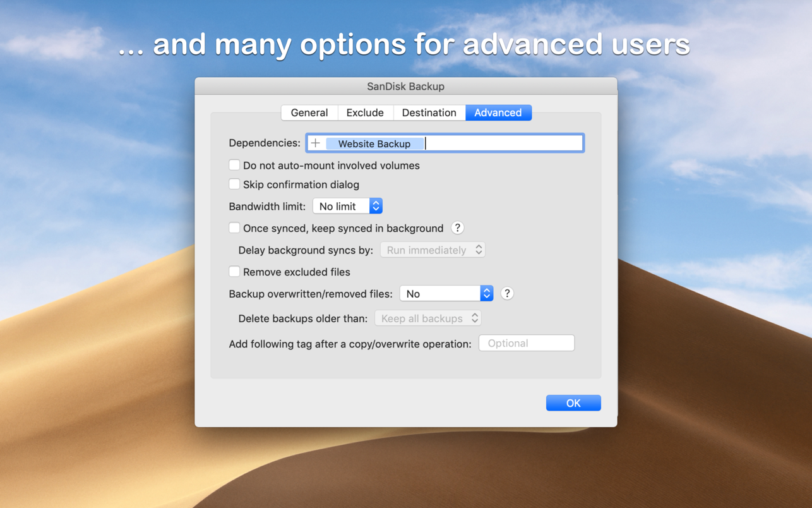Select the Advanced tab
Image resolution: width=812 pixels, height=508 pixels.
(498, 112)
